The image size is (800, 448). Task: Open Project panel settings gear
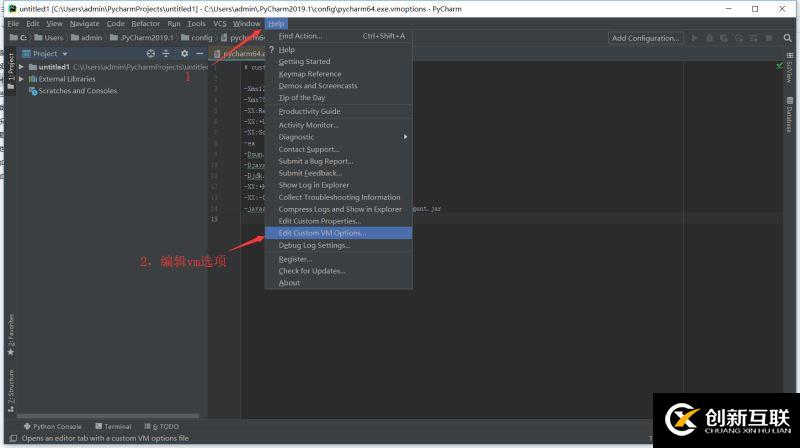click(184, 53)
